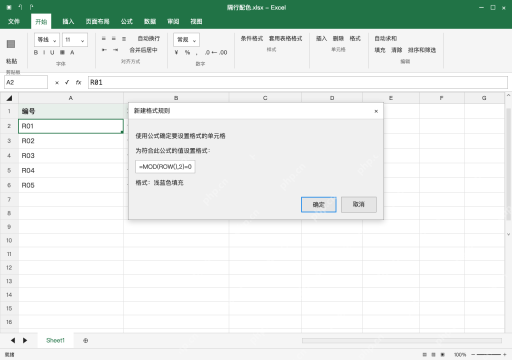Close the 新建格式规则 dialog with X

(x=376, y=111)
